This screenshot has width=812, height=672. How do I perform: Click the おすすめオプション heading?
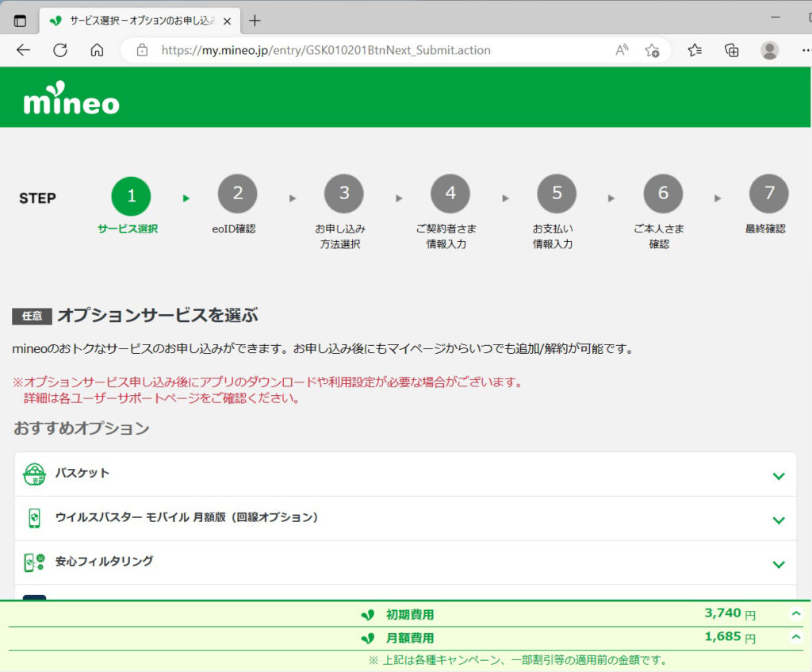click(x=82, y=428)
